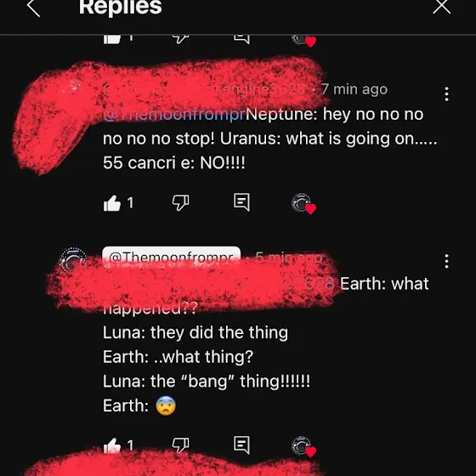Screen dimensions: 476x476
Task: Tap the like count beside Neptune comment thumbs up
Action: (x=130, y=202)
